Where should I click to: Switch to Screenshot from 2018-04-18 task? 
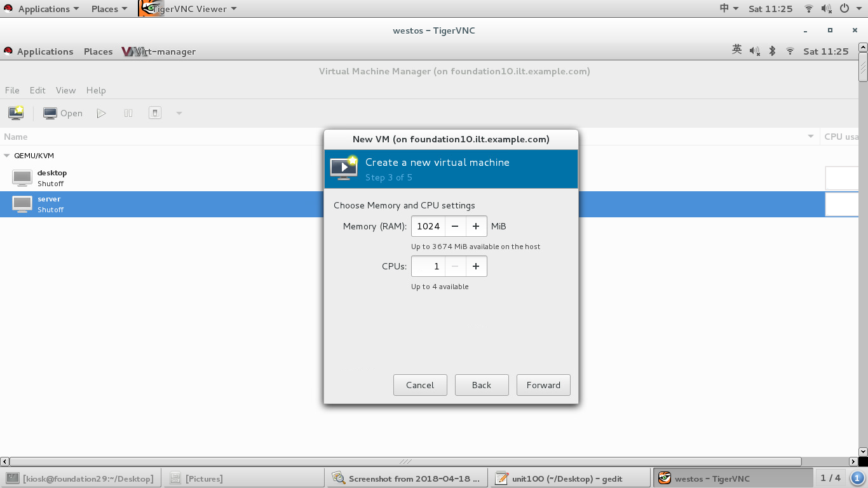pyautogui.click(x=407, y=478)
